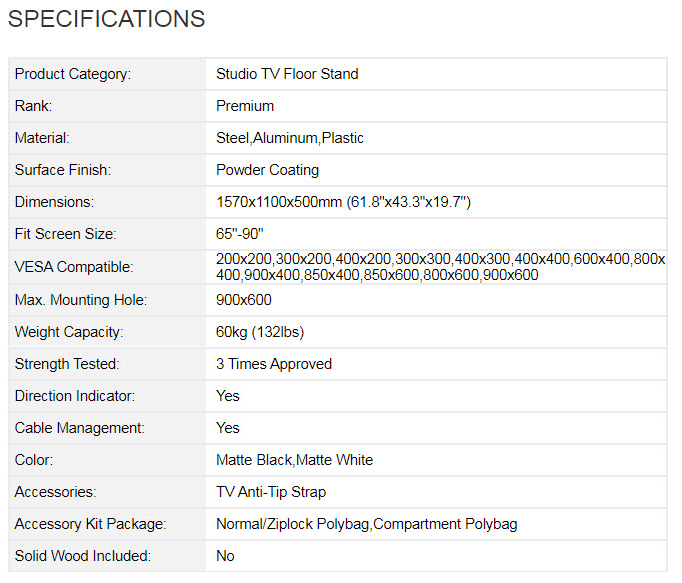Click the VESA sizes list text
The height and width of the screenshot is (583, 682).
(440, 267)
